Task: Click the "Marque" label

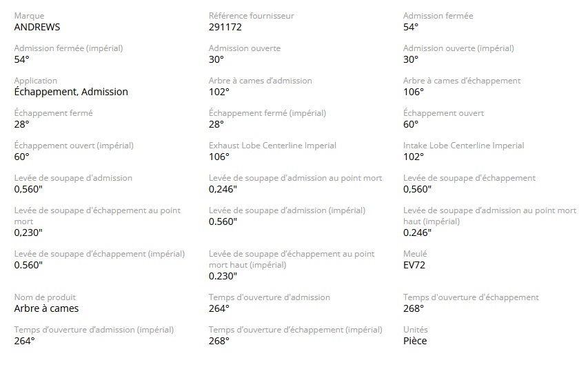Action: [x=28, y=16]
